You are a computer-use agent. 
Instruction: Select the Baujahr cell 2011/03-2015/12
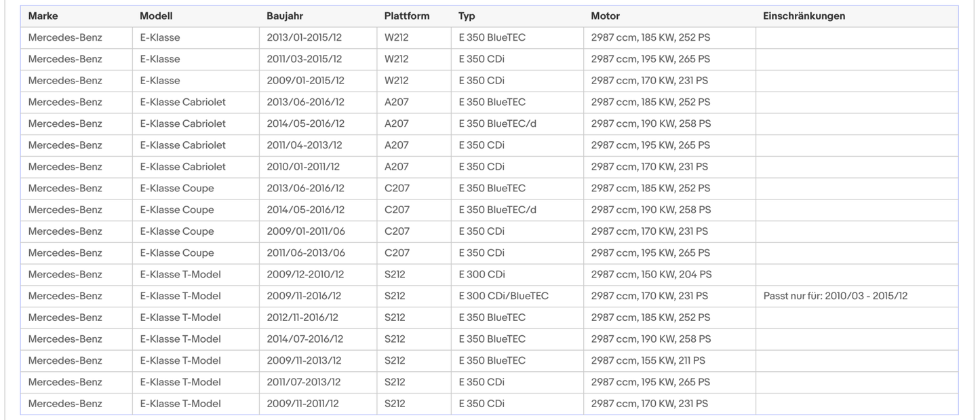[304, 59]
